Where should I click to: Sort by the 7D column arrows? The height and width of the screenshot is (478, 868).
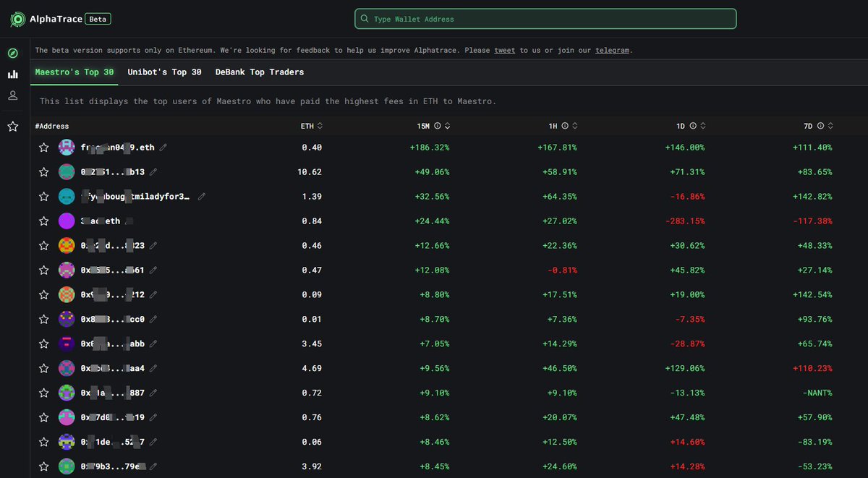pos(830,126)
